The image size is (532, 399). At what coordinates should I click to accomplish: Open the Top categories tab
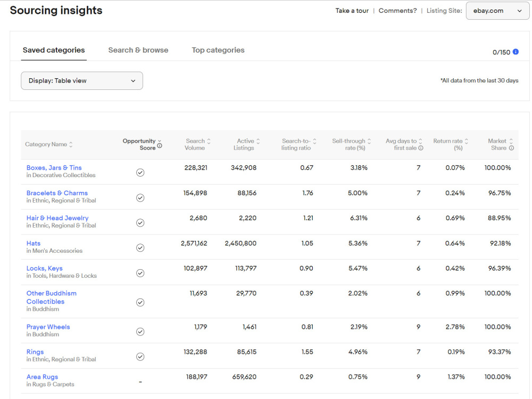(x=218, y=50)
